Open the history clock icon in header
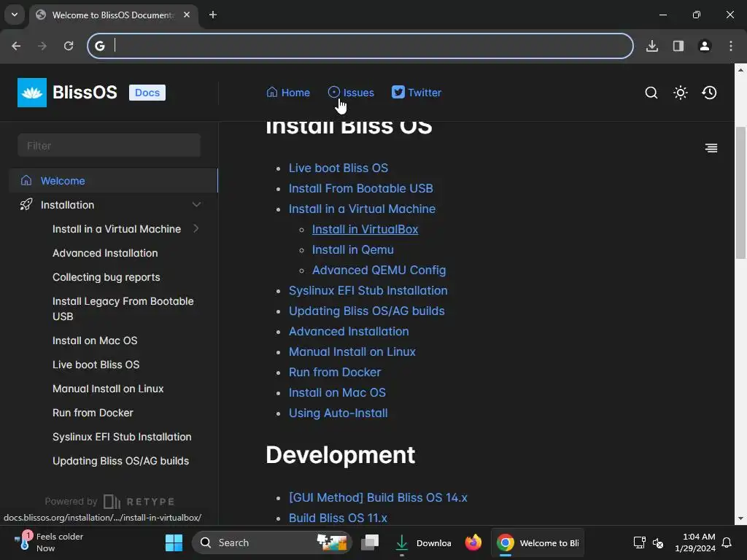Image resolution: width=747 pixels, height=560 pixels. [x=709, y=93]
